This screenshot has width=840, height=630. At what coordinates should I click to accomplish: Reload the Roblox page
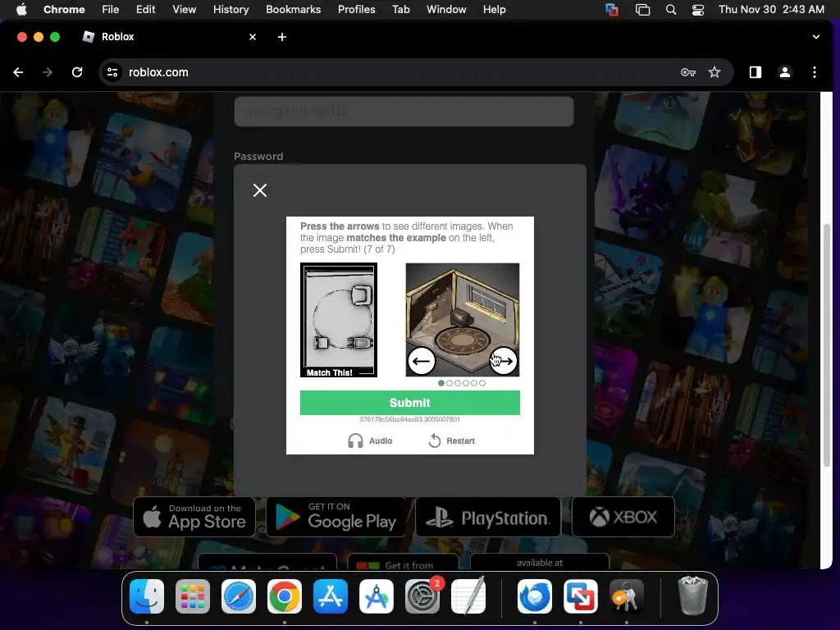(x=77, y=72)
